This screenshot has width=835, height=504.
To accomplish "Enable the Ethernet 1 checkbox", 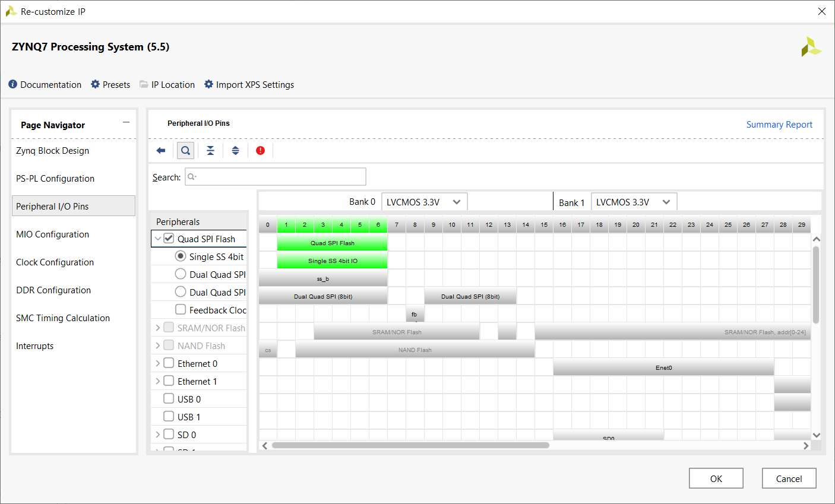I will click(x=169, y=381).
